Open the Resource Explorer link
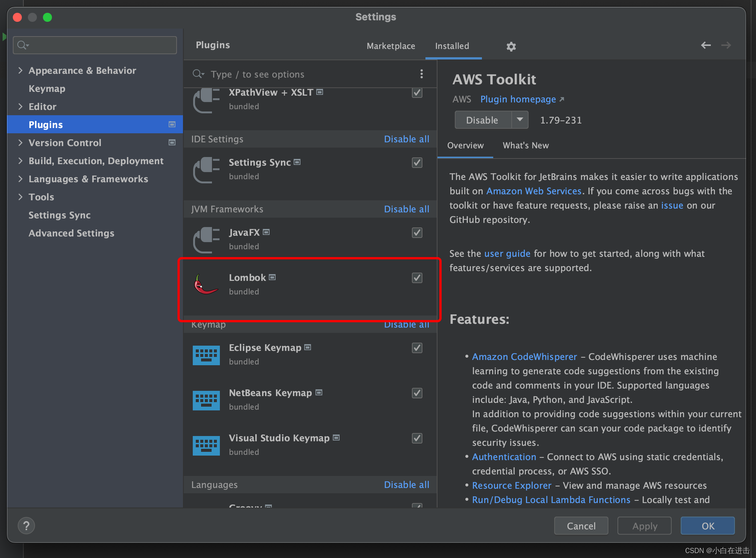 tap(512, 485)
